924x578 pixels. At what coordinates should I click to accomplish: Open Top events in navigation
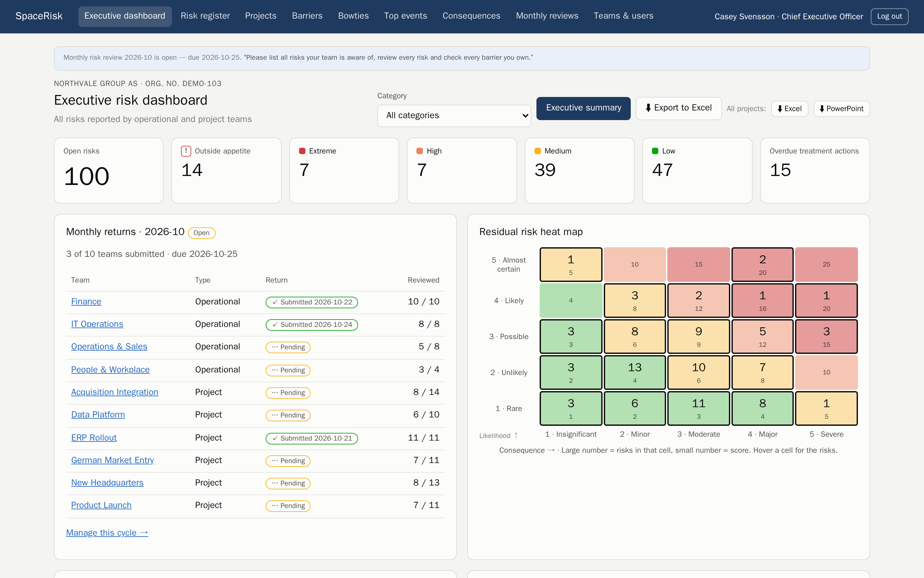point(406,16)
